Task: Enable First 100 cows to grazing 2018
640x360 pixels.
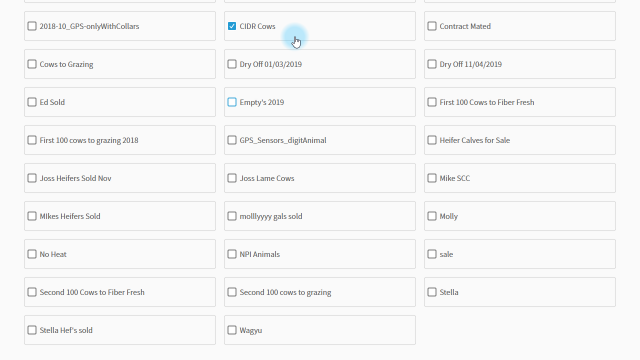Action: pos(32,140)
